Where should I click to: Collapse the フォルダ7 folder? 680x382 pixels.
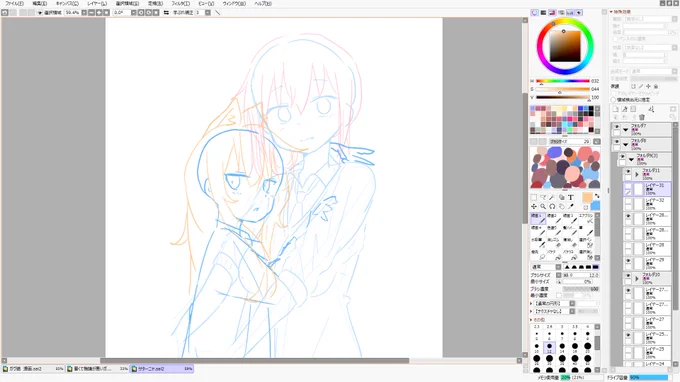pyautogui.click(x=626, y=130)
